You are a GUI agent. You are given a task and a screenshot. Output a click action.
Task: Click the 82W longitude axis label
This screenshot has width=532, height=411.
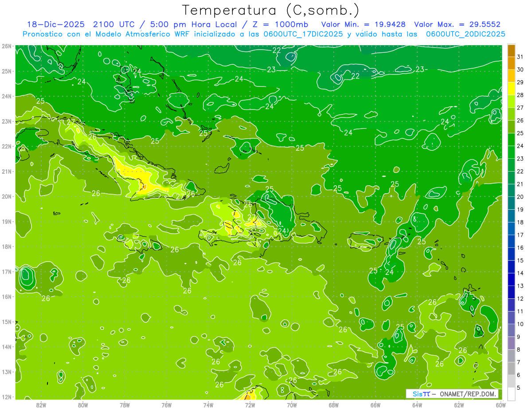(41, 405)
